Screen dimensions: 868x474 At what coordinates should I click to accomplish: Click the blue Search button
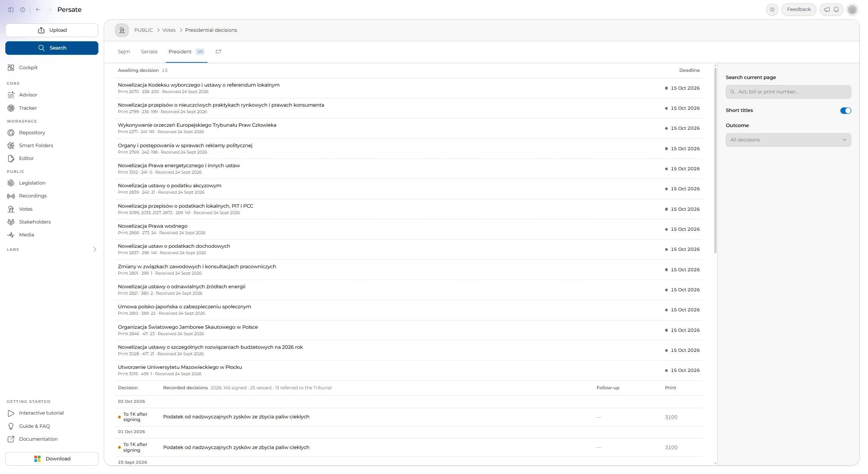pyautogui.click(x=52, y=48)
